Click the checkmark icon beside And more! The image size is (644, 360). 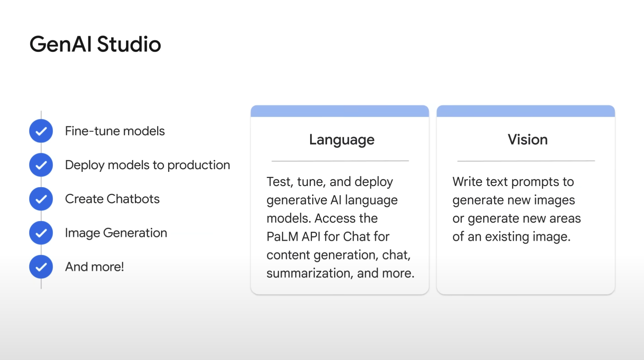click(x=41, y=267)
